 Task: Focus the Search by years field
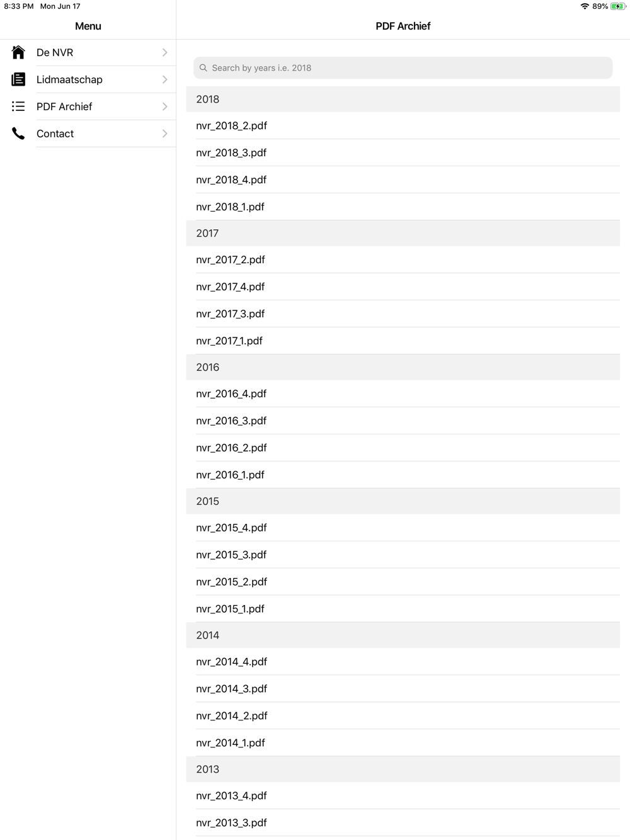coord(403,68)
